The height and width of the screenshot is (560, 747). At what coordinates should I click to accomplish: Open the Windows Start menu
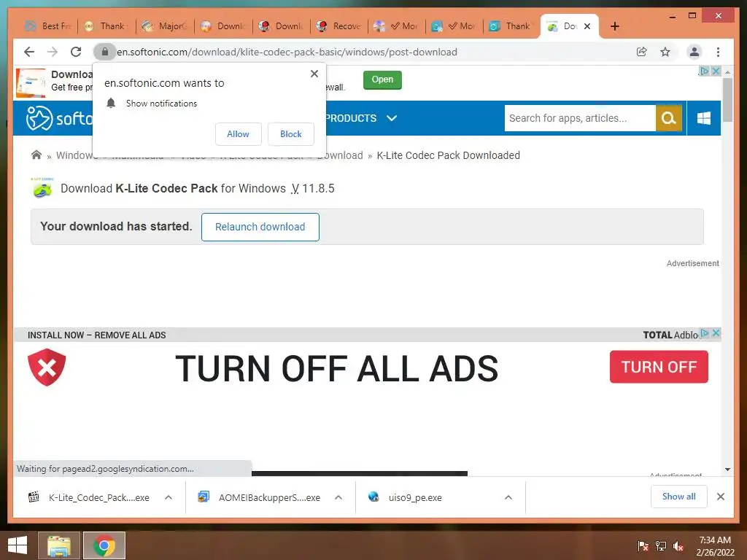point(18,545)
